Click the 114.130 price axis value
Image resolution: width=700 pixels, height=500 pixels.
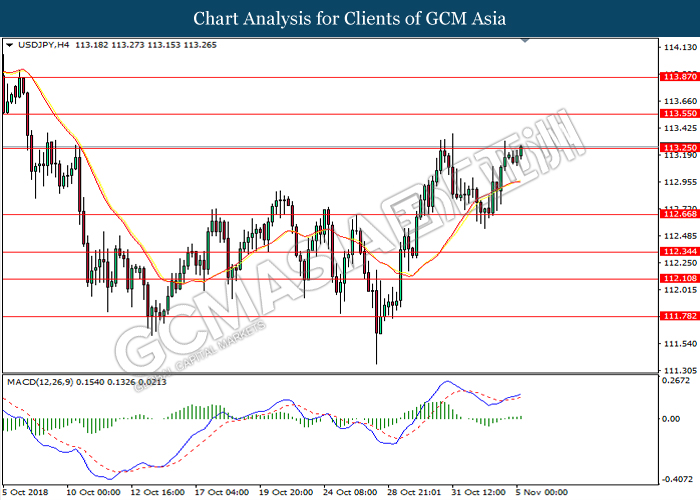pyautogui.click(x=680, y=47)
